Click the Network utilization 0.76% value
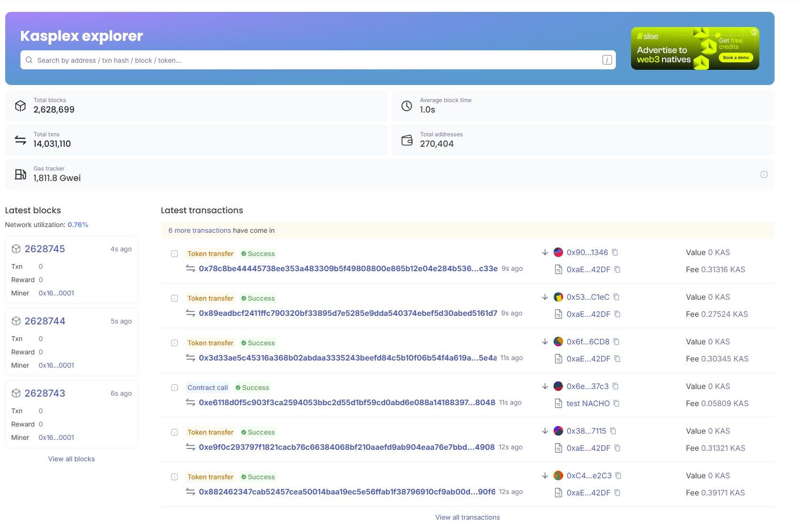Screen dimensions: 804x532 pyautogui.click(x=77, y=225)
